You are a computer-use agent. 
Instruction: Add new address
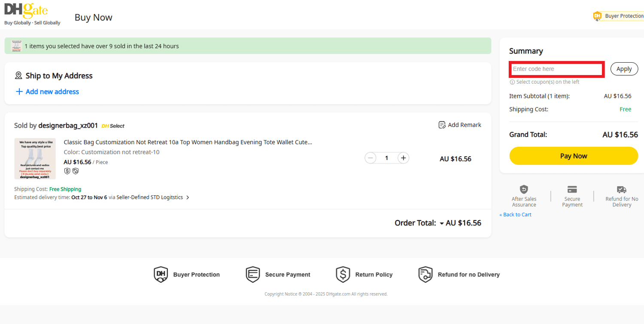(x=47, y=91)
